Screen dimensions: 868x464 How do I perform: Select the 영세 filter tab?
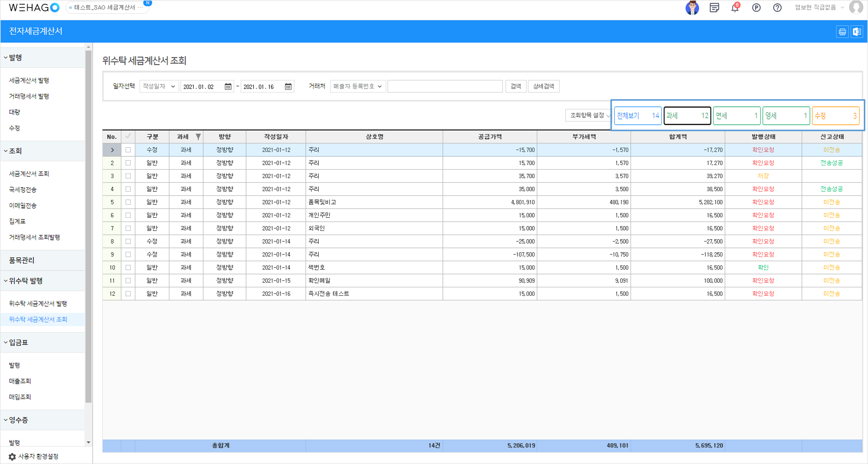(786, 116)
